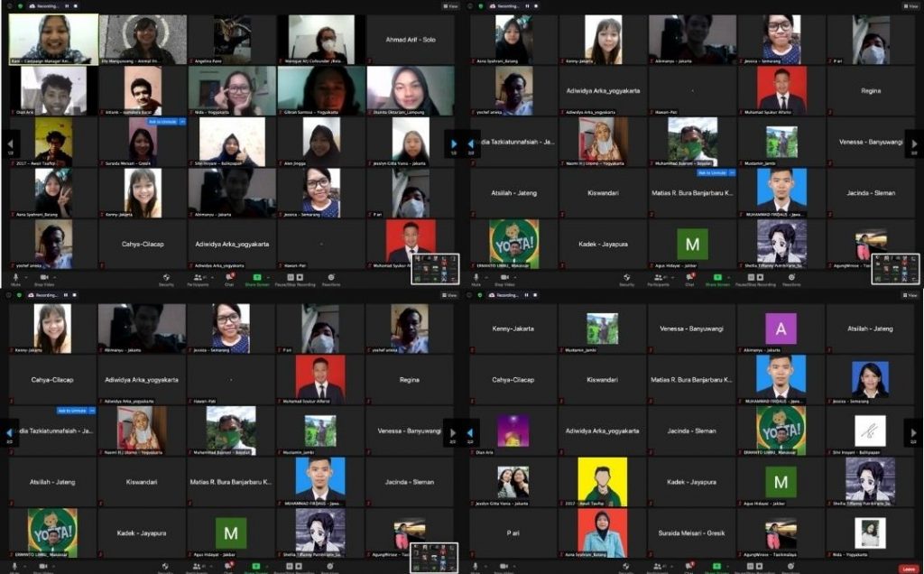
Task: Go to next gallery page in bottom-right window
Action: click(x=914, y=432)
